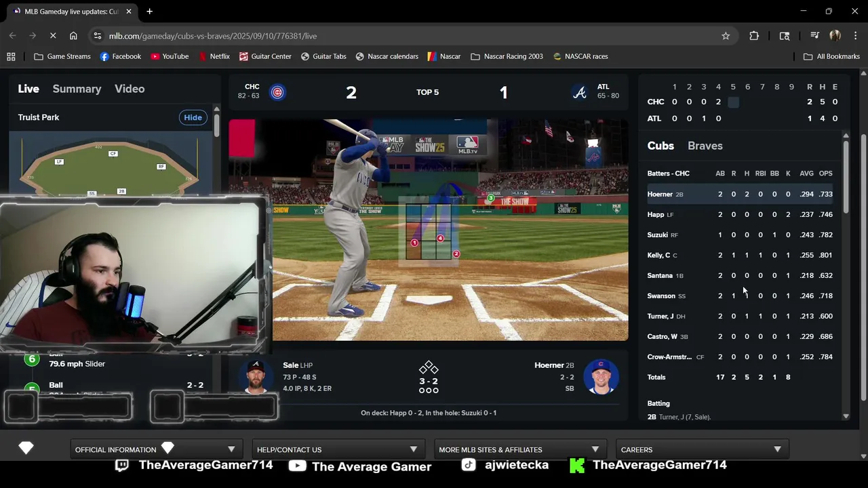Expand the Careers footer menu
This screenshot has width=868, height=488.
coord(702,449)
